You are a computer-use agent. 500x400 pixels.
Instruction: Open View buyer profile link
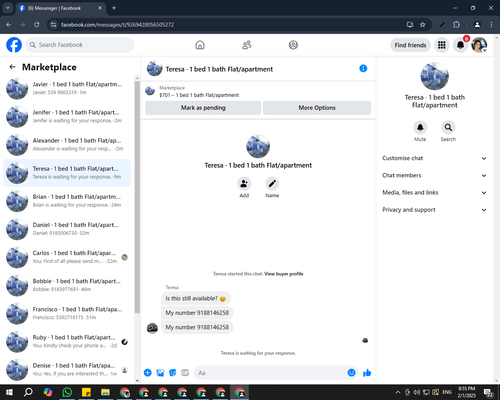[284, 274]
